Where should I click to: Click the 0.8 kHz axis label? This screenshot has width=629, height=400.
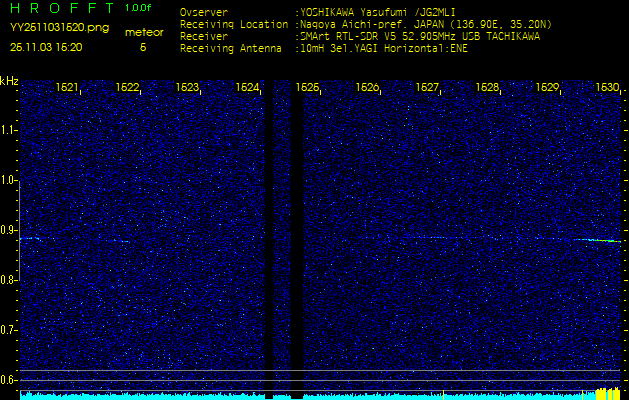[x=8, y=280]
